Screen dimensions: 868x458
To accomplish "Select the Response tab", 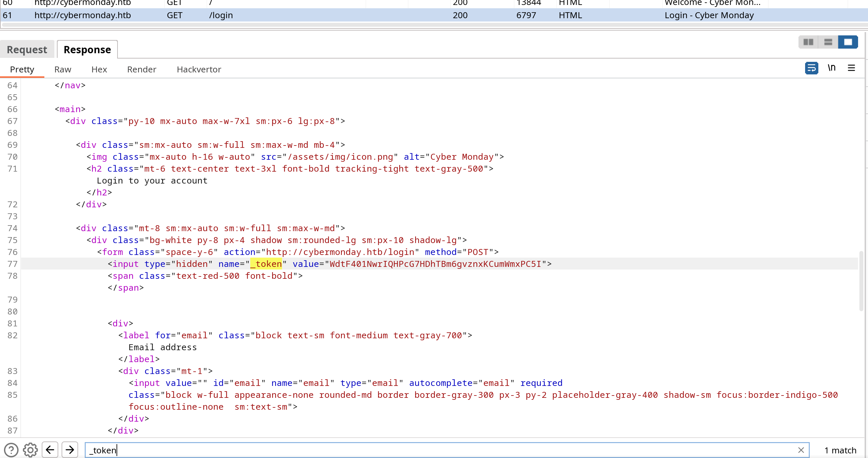I will tap(87, 50).
